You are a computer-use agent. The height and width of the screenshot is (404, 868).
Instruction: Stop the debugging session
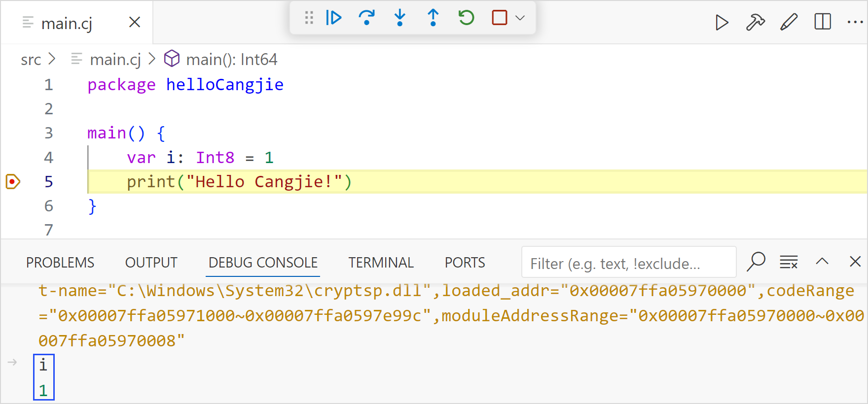point(499,18)
